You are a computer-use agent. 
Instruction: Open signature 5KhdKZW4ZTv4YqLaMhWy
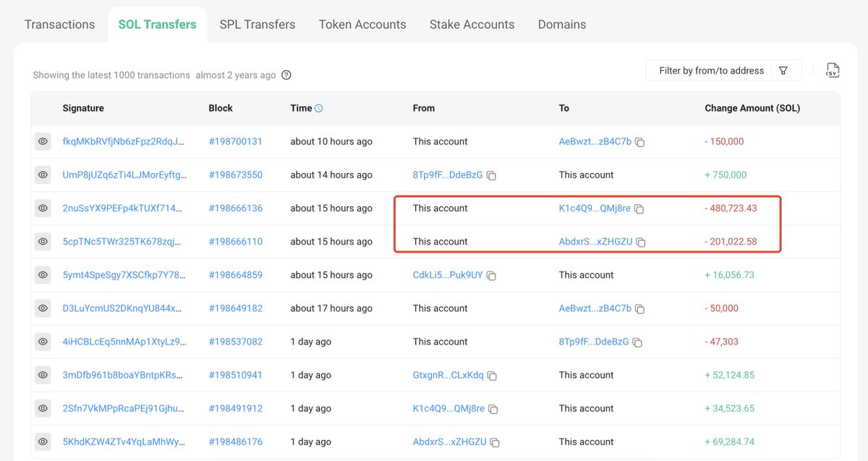coord(124,441)
